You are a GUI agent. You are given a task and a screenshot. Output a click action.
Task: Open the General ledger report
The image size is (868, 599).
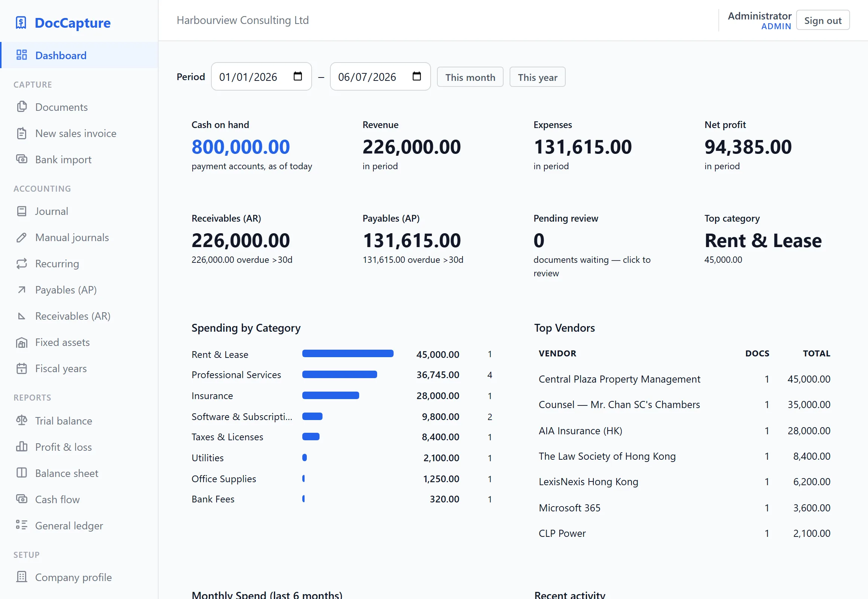79,526
